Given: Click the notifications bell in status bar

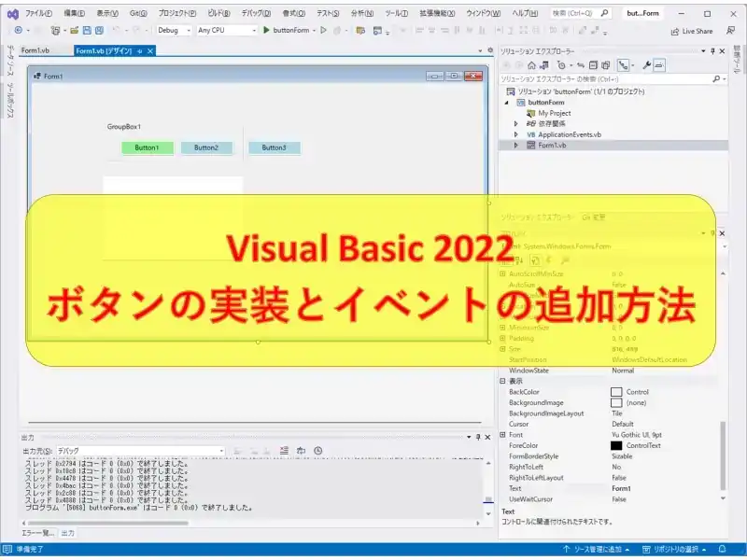Looking at the screenshot, I should click(722, 549).
